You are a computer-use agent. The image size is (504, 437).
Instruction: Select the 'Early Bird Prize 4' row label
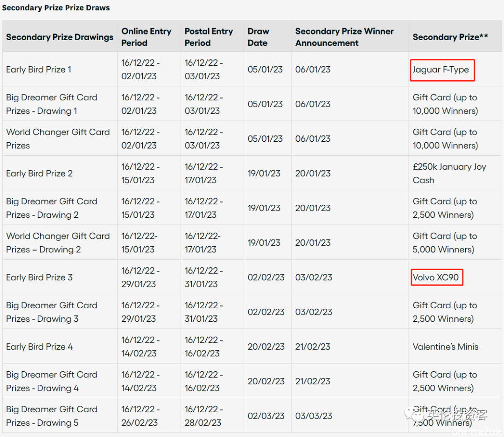point(39,347)
